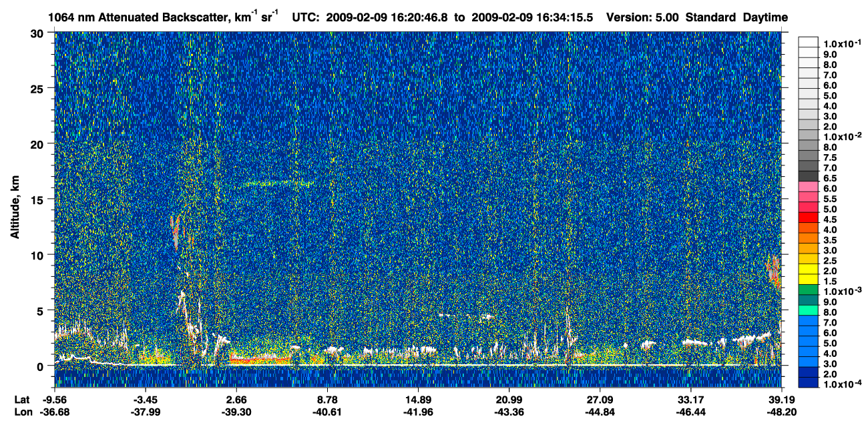Click the colorbar label "1.5"
Viewport: 868px width, 445px height.
coord(831,282)
